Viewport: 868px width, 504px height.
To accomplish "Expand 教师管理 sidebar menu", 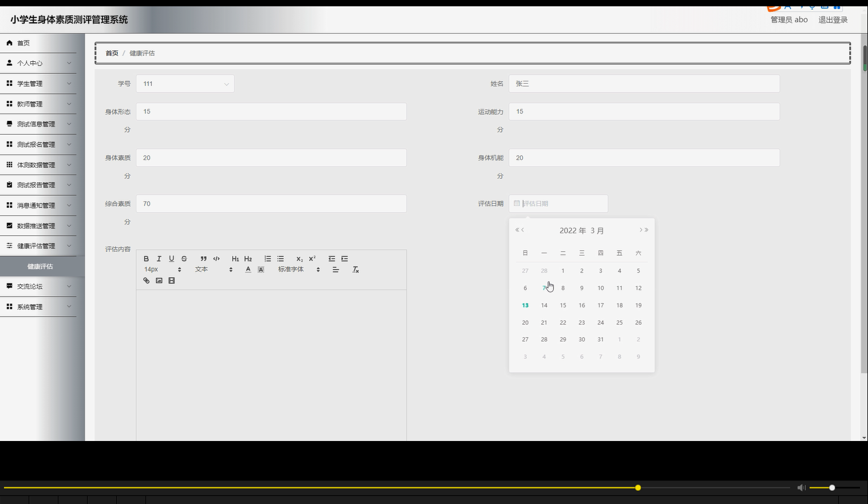I will click(38, 104).
